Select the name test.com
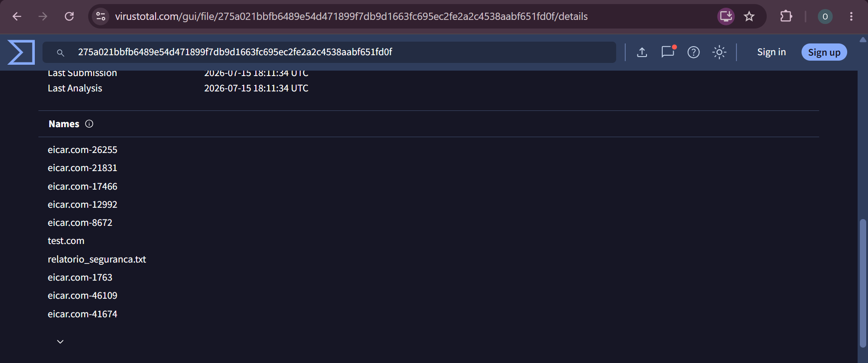The height and width of the screenshot is (363, 868). click(x=66, y=241)
